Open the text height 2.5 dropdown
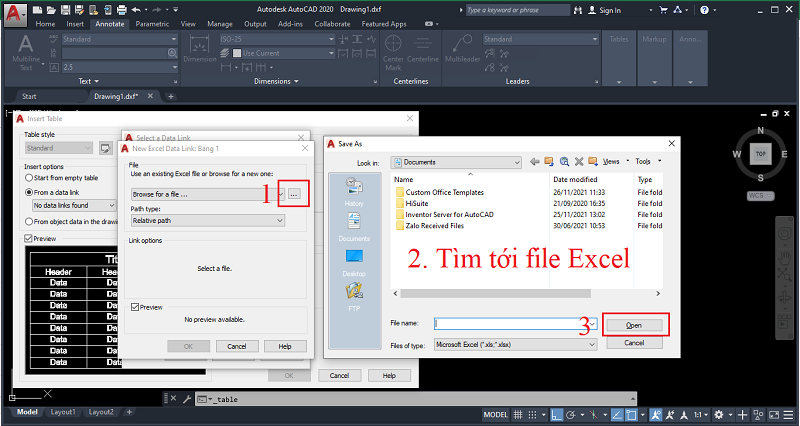800x426 pixels. tap(120, 67)
